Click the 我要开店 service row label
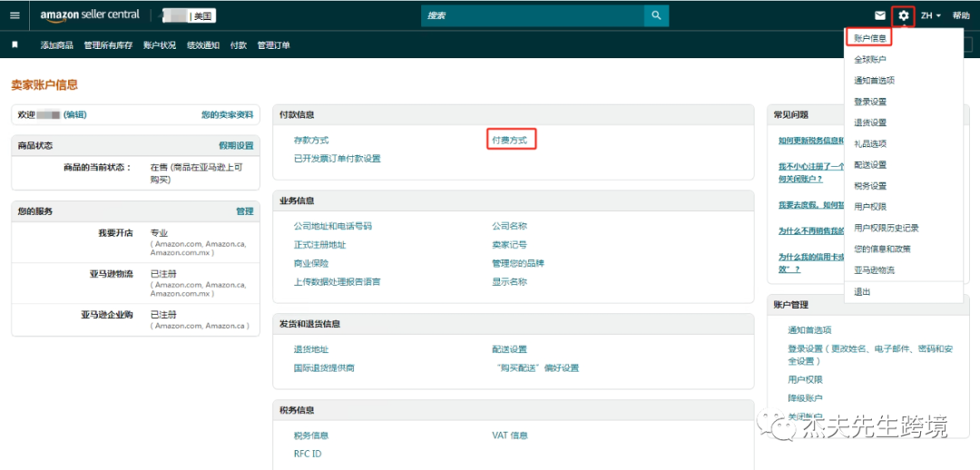Viewport: 980px width, 470px height. tap(115, 232)
